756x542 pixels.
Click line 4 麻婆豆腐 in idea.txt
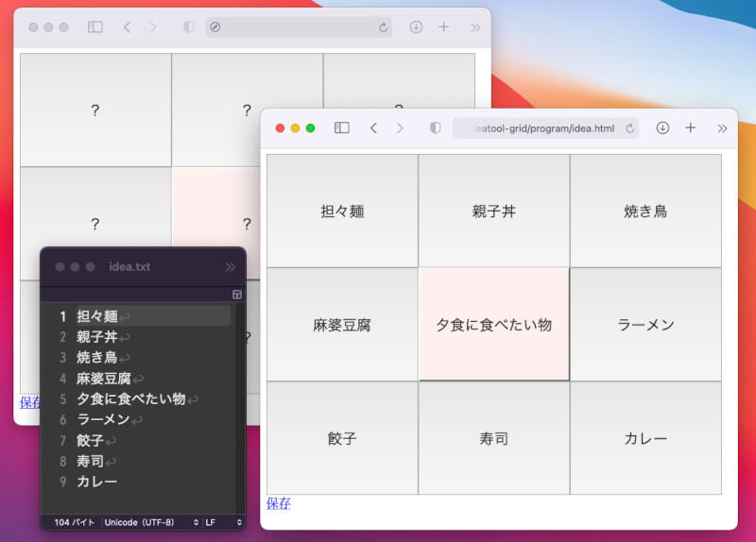[104, 379]
